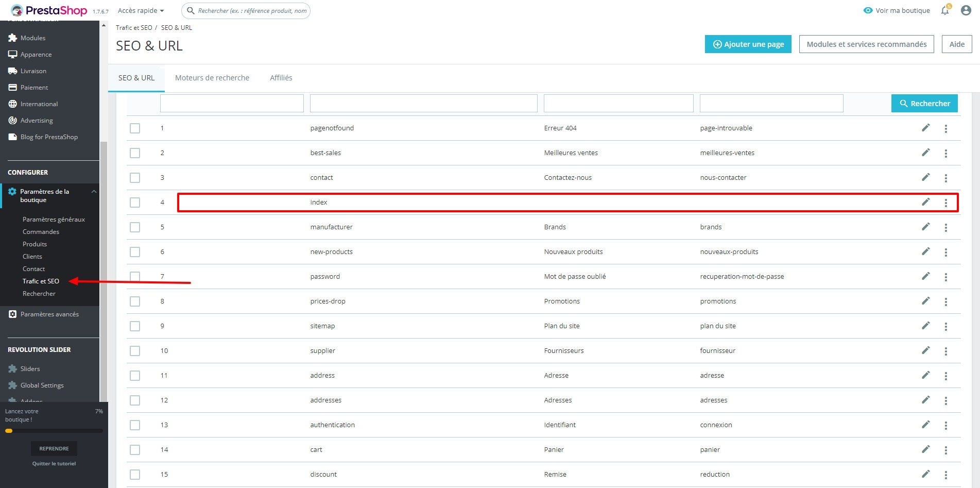Viewport: 980px width, 488px height.
Task: Tick the checkbox for manufacturer row
Action: [135, 227]
